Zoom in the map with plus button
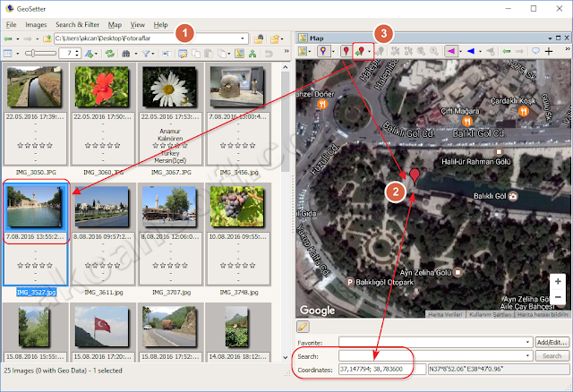The image size is (573, 392). 558,281
